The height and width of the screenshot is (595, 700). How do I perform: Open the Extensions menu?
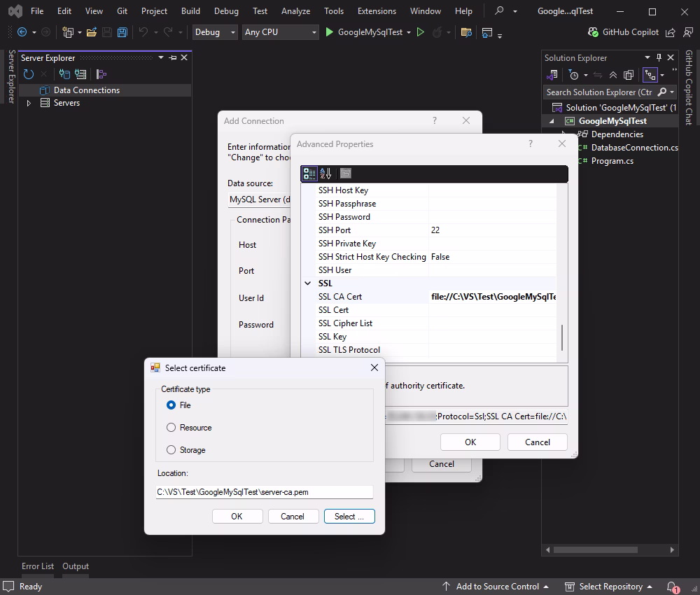point(377,10)
